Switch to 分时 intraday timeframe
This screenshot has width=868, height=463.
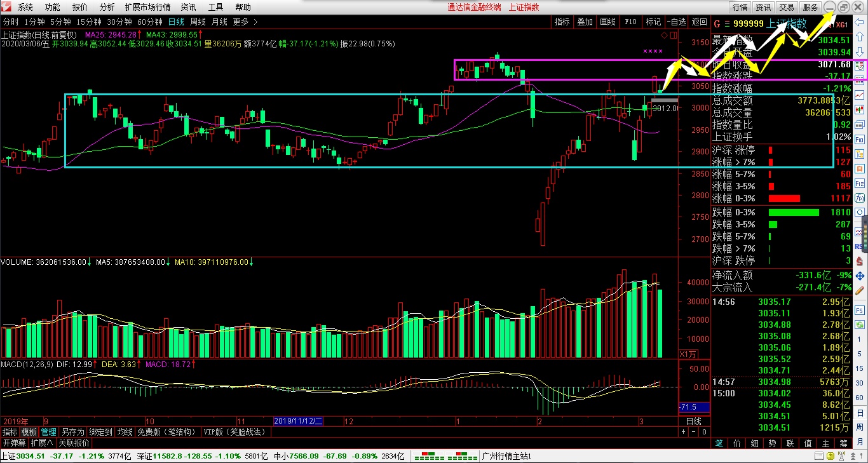11,22
